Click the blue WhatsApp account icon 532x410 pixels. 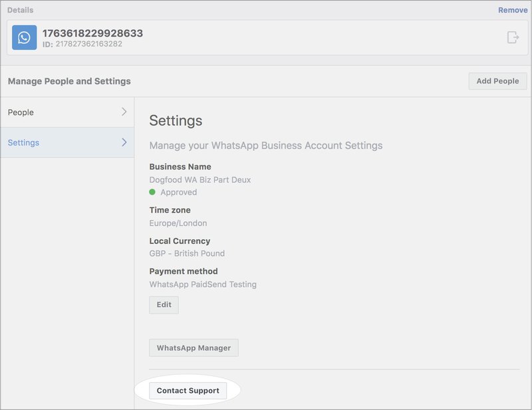[25, 37]
